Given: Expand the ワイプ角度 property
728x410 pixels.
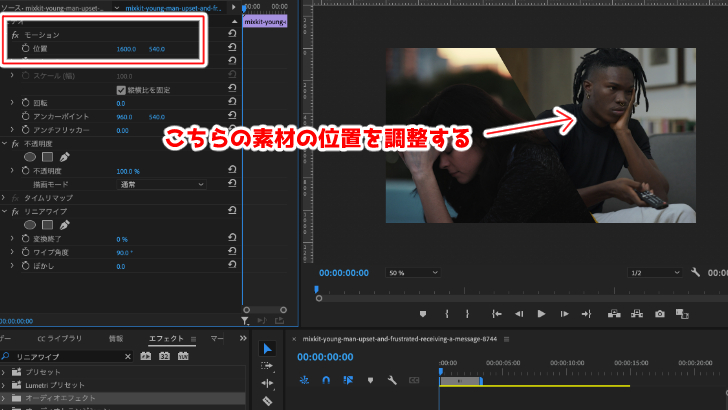Looking at the screenshot, I should pos(12,252).
